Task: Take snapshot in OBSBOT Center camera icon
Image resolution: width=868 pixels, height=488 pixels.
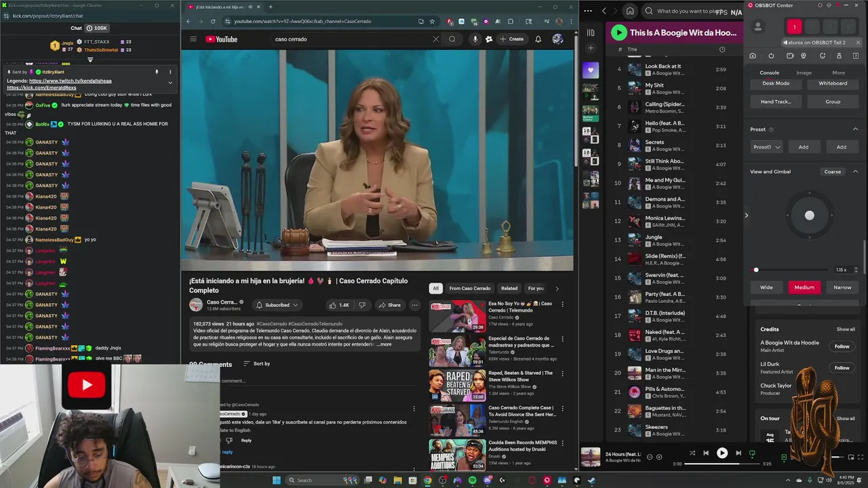Action: click(x=753, y=56)
